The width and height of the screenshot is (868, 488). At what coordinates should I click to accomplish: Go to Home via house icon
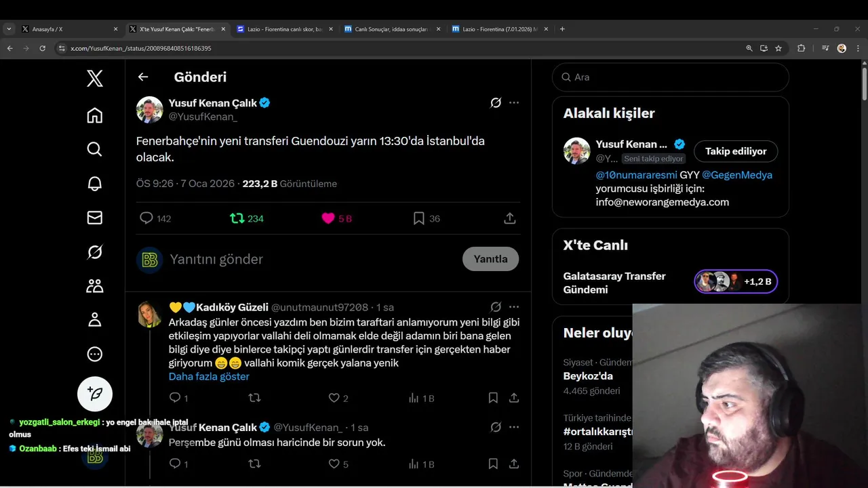pyautogui.click(x=95, y=115)
